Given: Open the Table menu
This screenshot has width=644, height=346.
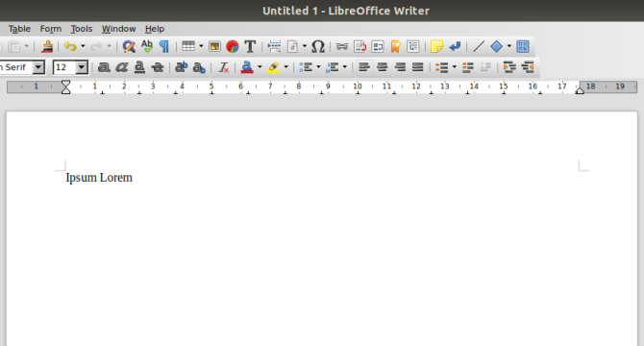Looking at the screenshot, I should point(19,29).
